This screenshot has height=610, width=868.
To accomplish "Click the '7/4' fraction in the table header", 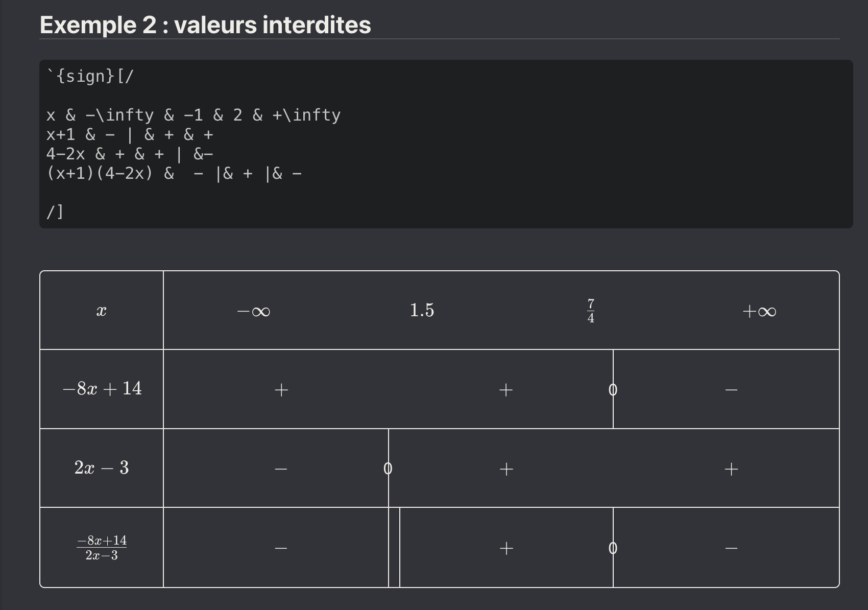I will (x=591, y=311).
